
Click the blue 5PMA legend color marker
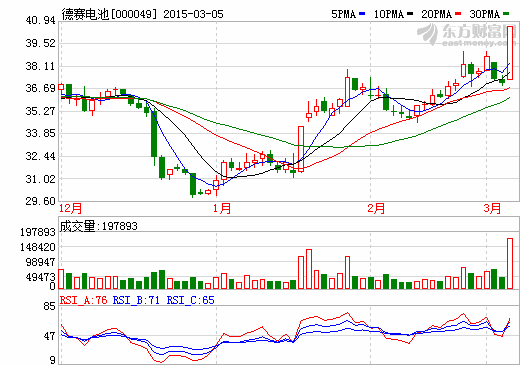tap(362, 14)
